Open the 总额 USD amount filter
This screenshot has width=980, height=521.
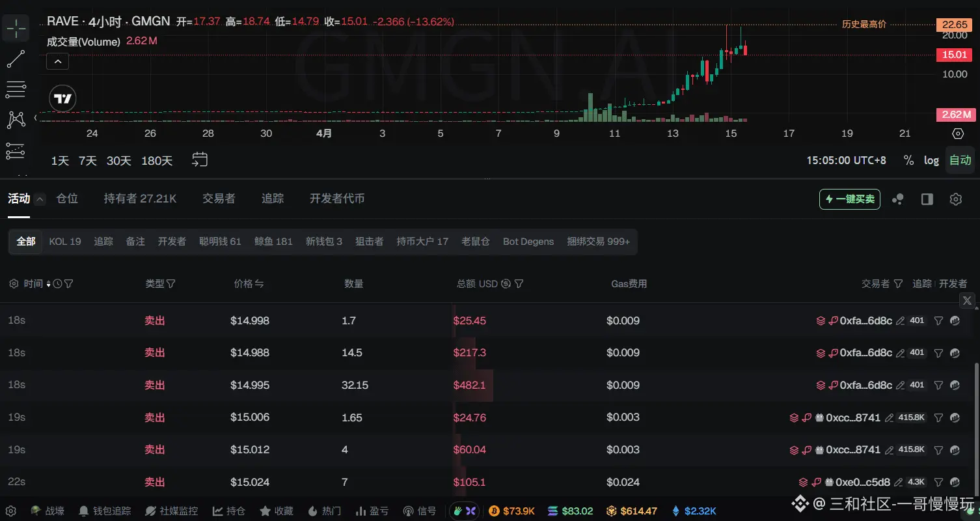click(519, 284)
